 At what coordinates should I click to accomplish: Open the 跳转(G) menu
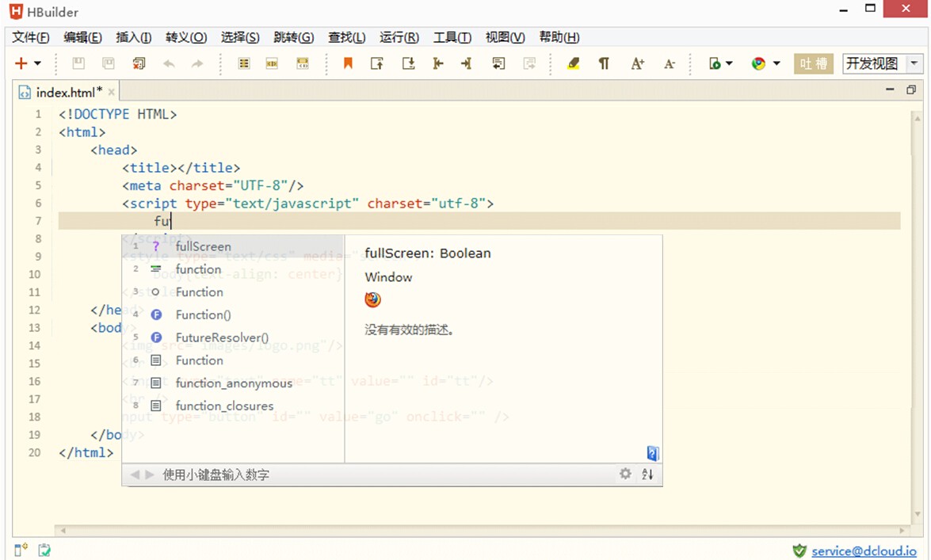click(293, 36)
